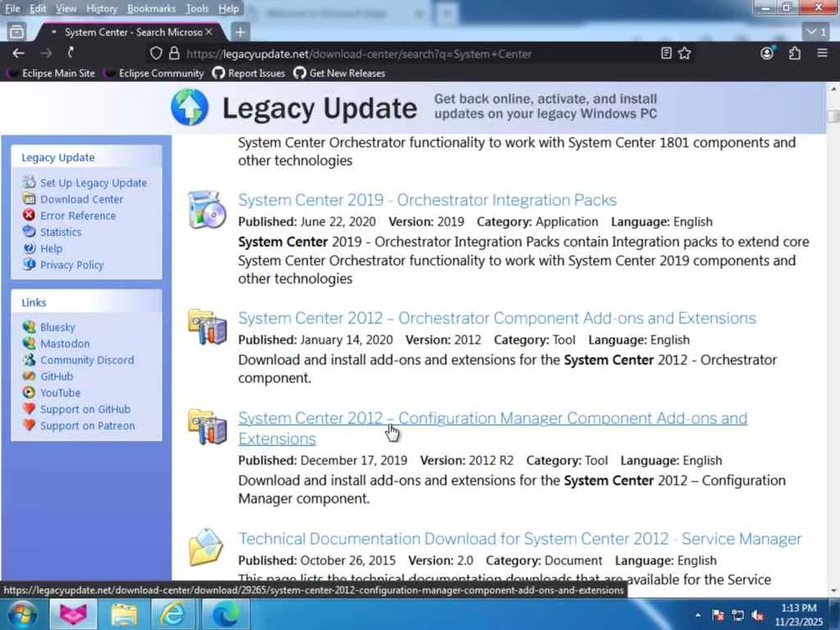
Task: Open the Windows Start button
Action: (x=22, y=614)
